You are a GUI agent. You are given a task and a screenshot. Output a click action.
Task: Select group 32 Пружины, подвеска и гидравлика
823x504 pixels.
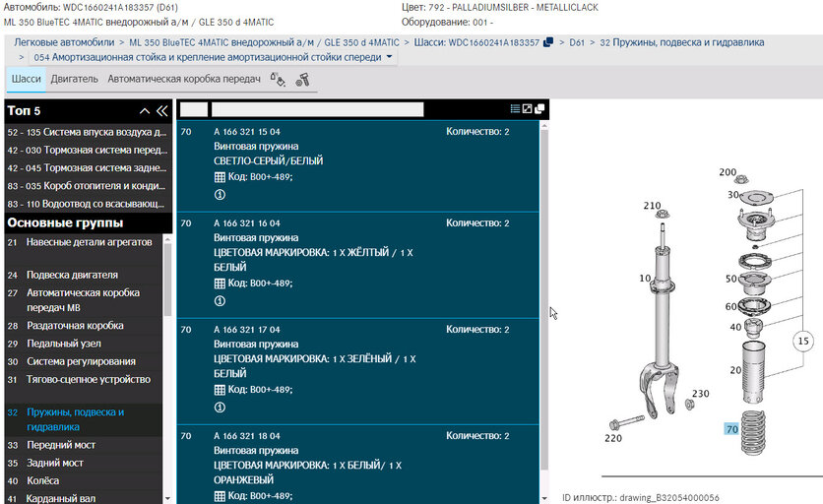(x=84, y=419)
